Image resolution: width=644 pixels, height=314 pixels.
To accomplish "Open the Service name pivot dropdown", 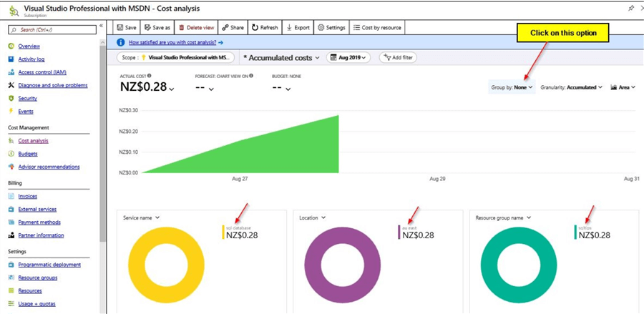I will coord(141,218).
